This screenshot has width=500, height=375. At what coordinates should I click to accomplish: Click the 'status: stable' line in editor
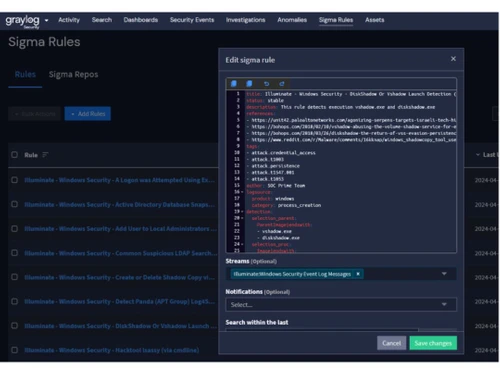click(265, 100)
